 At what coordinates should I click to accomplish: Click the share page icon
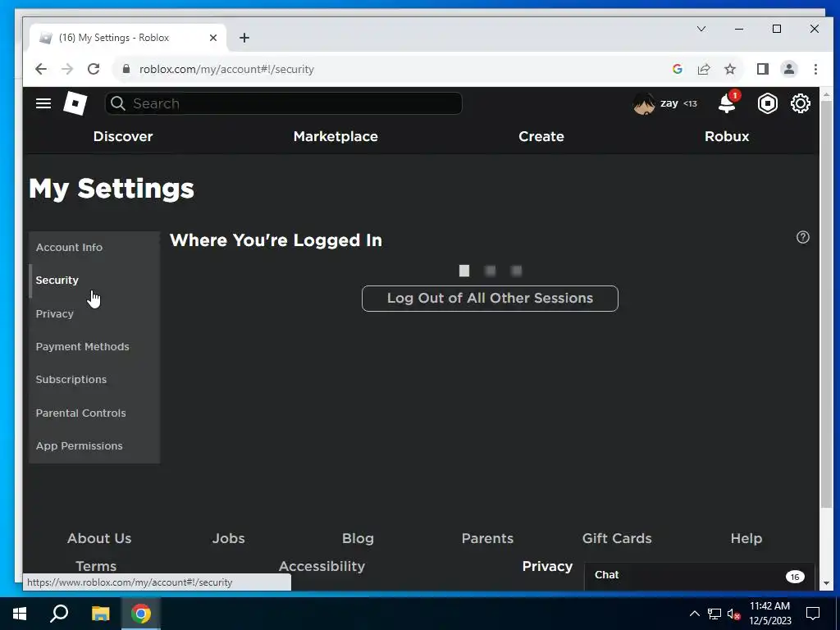click(x=703, y=69)
